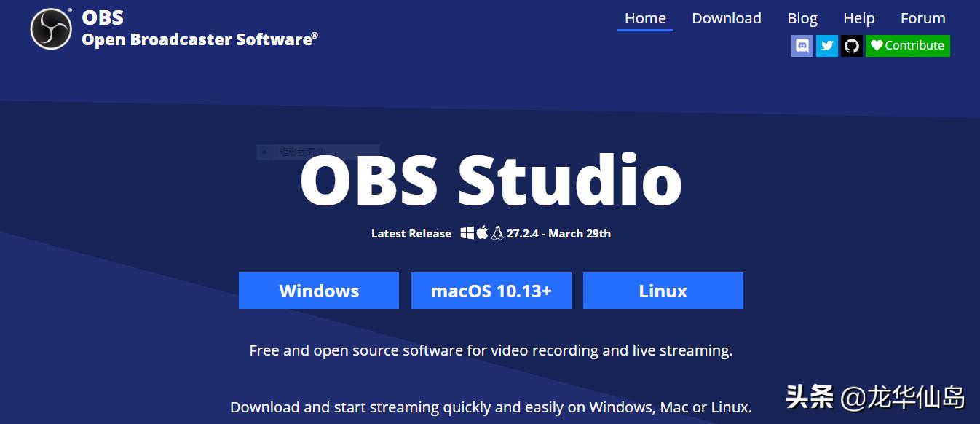Image resolution: width=980 pixels, height=424 pixels.
Task: Click the Windows logo beside Latest Release
Action: (467, 233)
